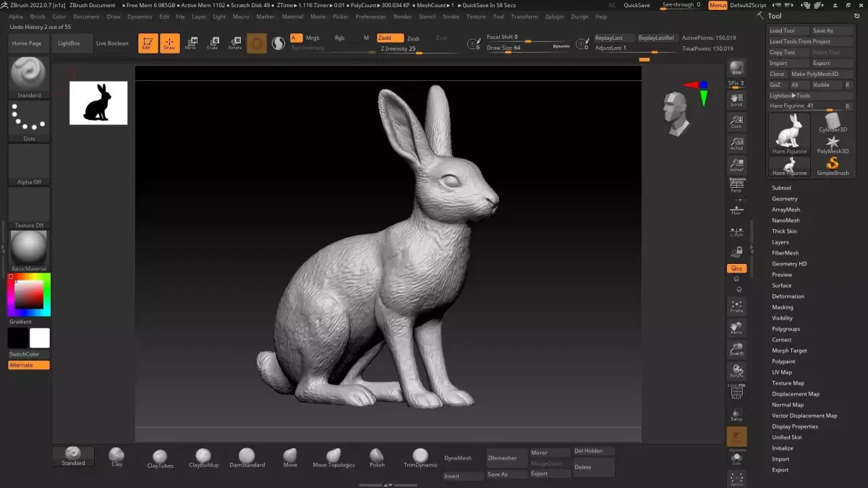
Task: Activate the Move transform mode icon
Action: point(191,43)
